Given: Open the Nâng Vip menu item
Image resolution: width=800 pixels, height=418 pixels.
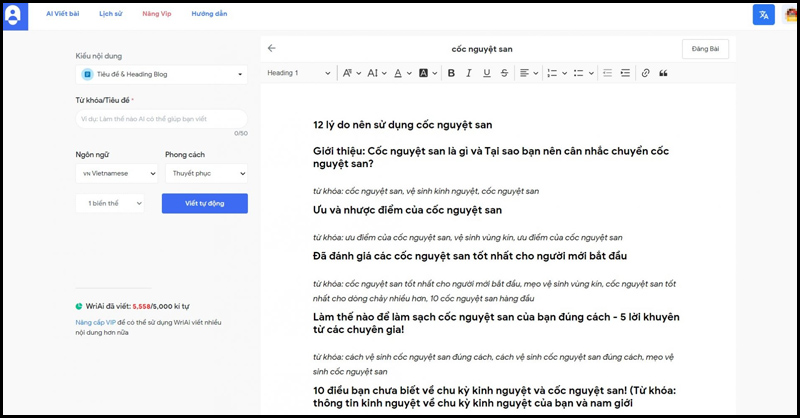Looking at the screenshot, I should pos(157,14).
